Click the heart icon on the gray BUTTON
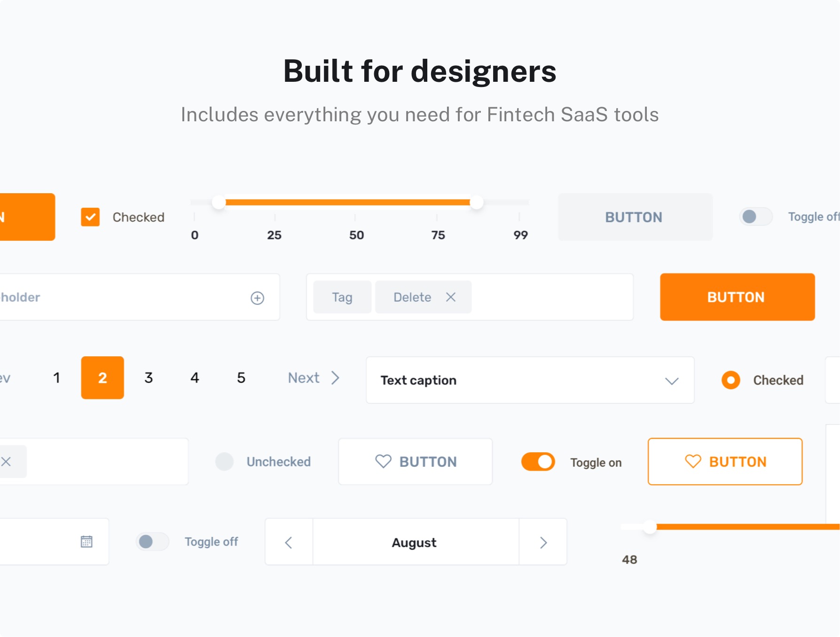 coord(383,462)
